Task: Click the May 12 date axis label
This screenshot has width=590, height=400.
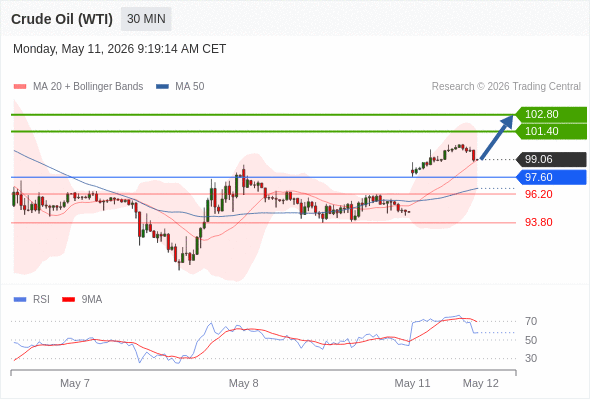Action: click(481, 383)
